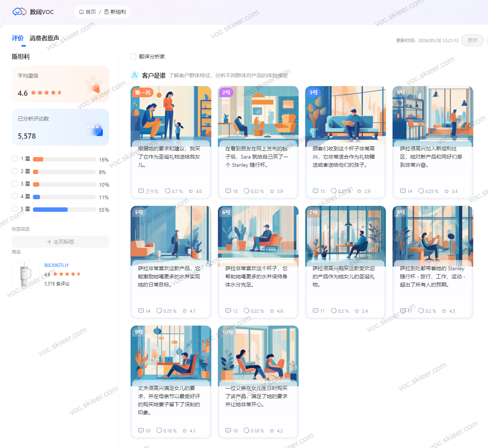Click the 5 星 blue percentage bar

pos(50,210)
